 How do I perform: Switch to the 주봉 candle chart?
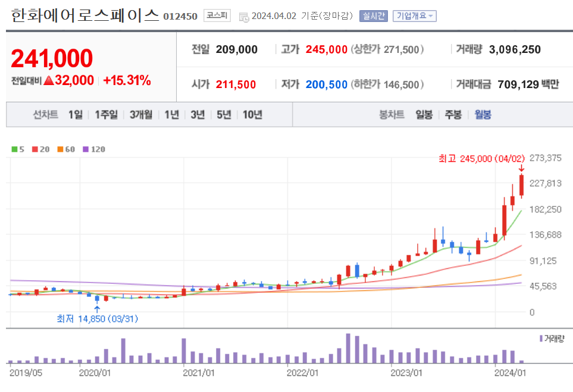pyautogui.click(x=453, y=115)
